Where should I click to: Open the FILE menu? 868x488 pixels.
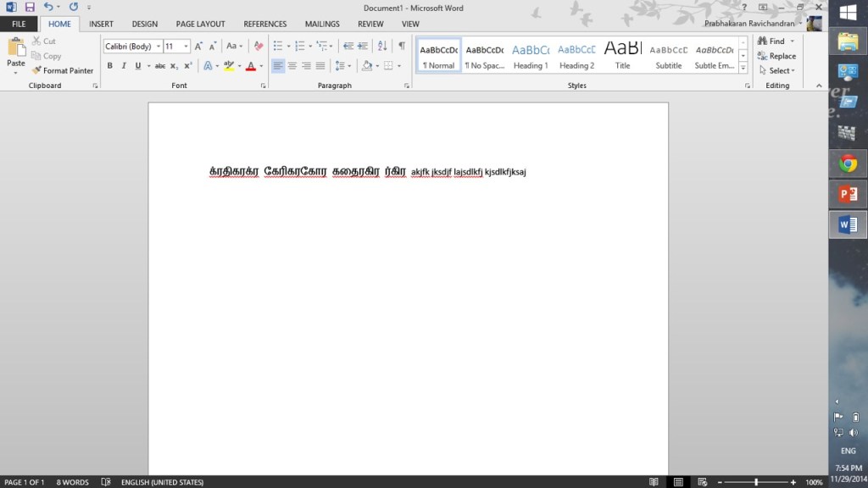point(18,25)
